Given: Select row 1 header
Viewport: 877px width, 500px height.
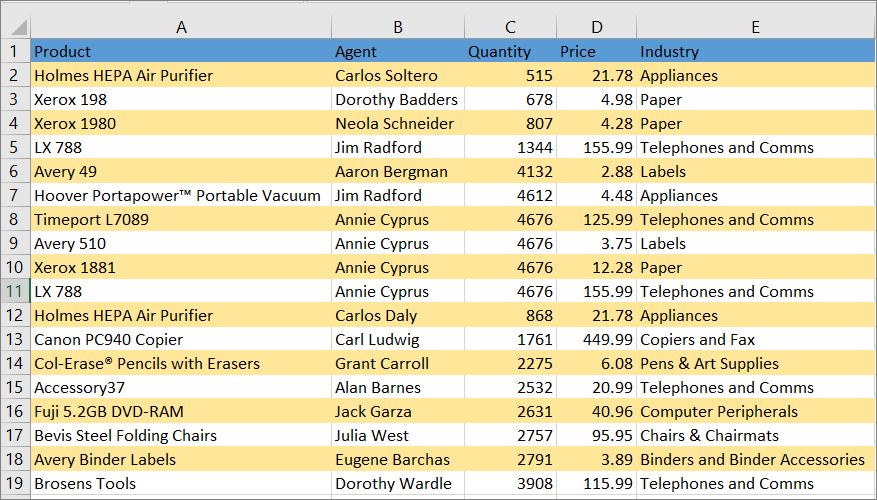Looking at the screenshot, I should point(16,51).
